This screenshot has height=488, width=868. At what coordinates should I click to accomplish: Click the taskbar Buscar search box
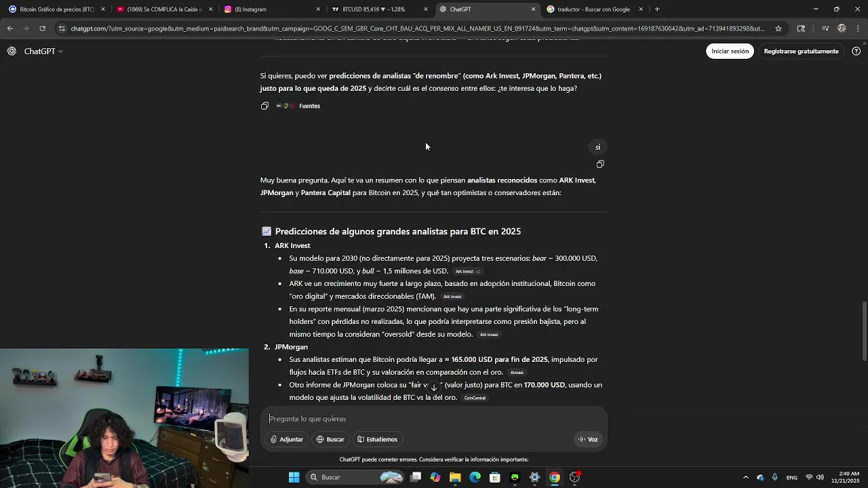(x=356, y=477)
